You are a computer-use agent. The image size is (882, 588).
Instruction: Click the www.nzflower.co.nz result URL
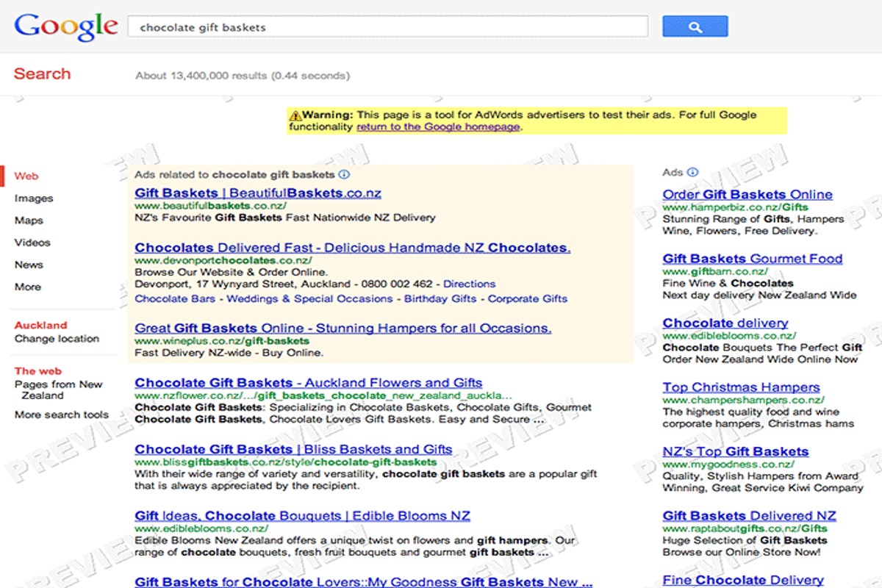pyautogui.click(x=323, y=395)
